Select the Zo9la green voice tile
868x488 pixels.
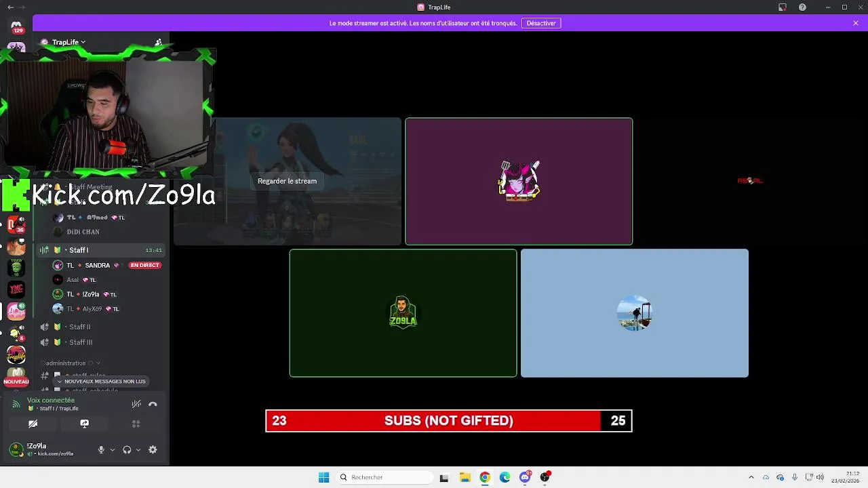tap(403, 313)
